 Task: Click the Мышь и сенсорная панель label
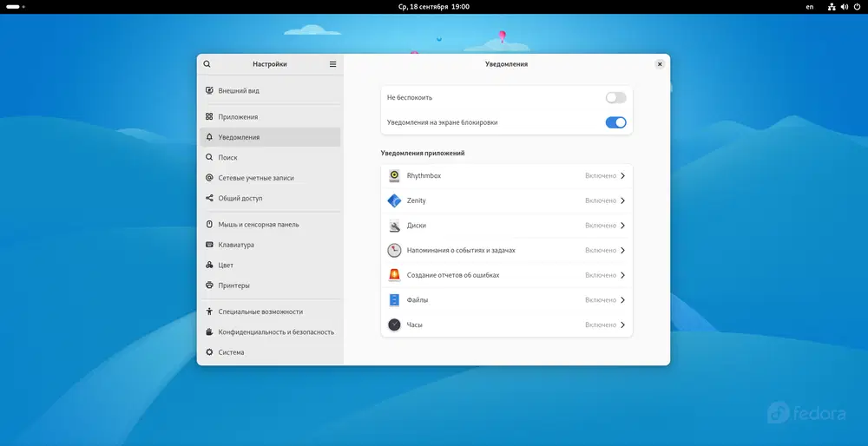[x=259, y=224]
